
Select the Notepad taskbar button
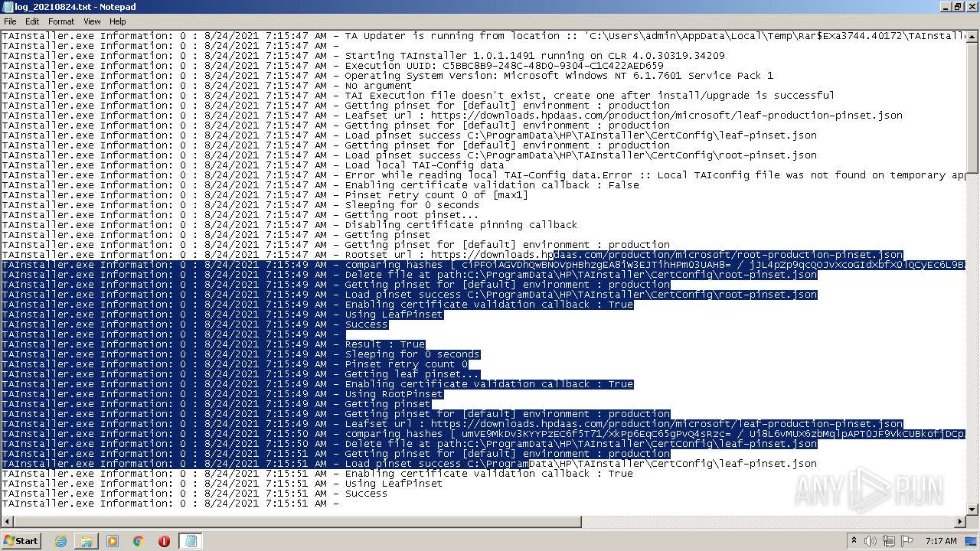pyautogui.click(x=190, y=541)
